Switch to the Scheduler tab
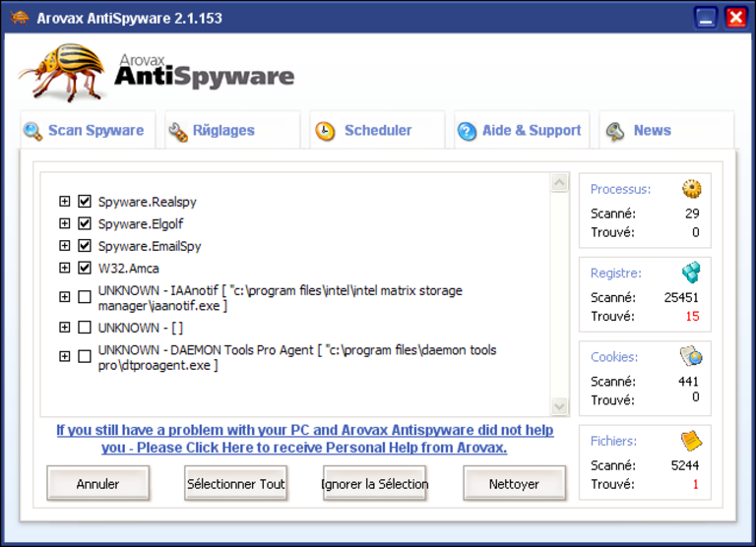The height and width of the screenshot is (547, 756). click(x=377, y=130)
